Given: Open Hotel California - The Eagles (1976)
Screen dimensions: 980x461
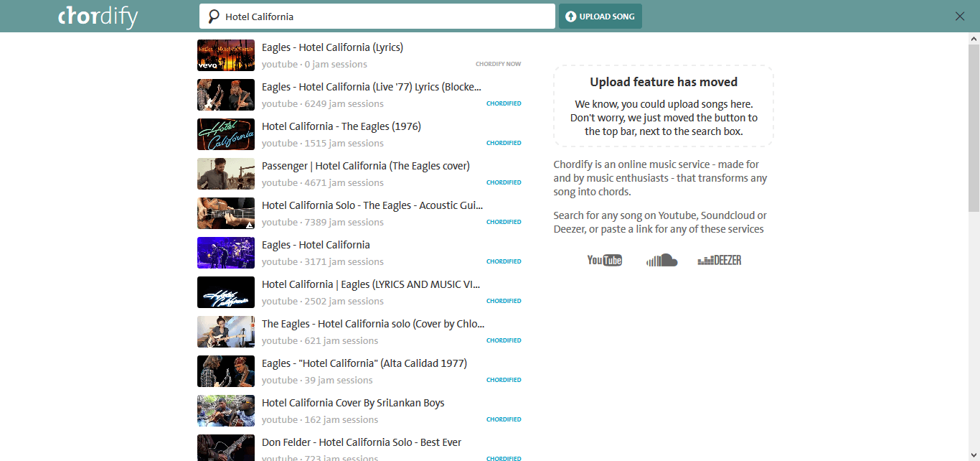Looking at the screenshot, I should tap(341, 126).
